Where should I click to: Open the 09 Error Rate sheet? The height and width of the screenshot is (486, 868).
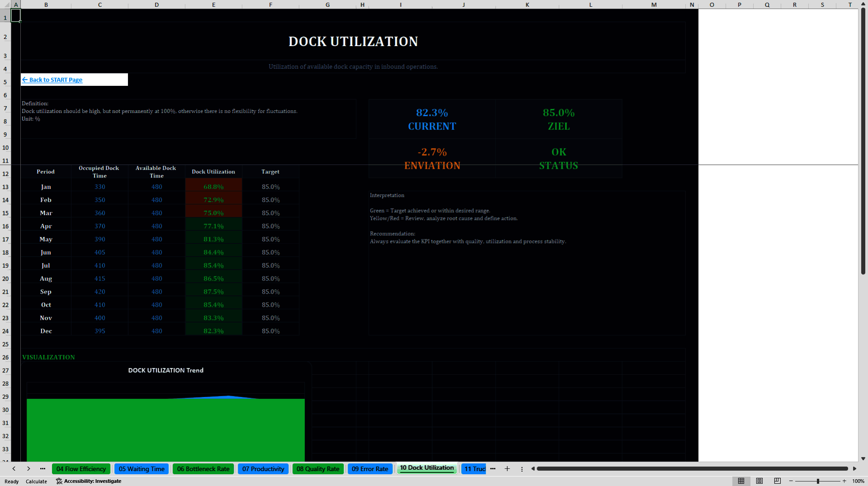tap(370, 469)
